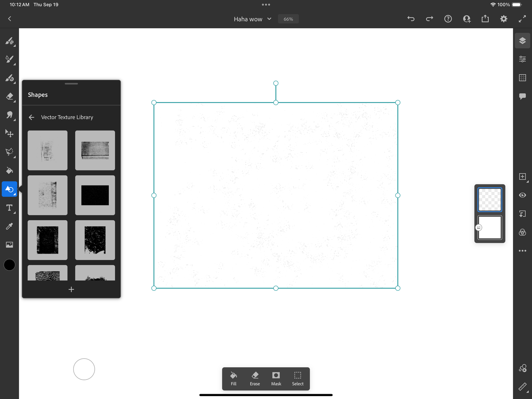This screenshot has width=532, height=399.
Task: Select the white bottom layer thumbnail
Action: coord(490,227)
